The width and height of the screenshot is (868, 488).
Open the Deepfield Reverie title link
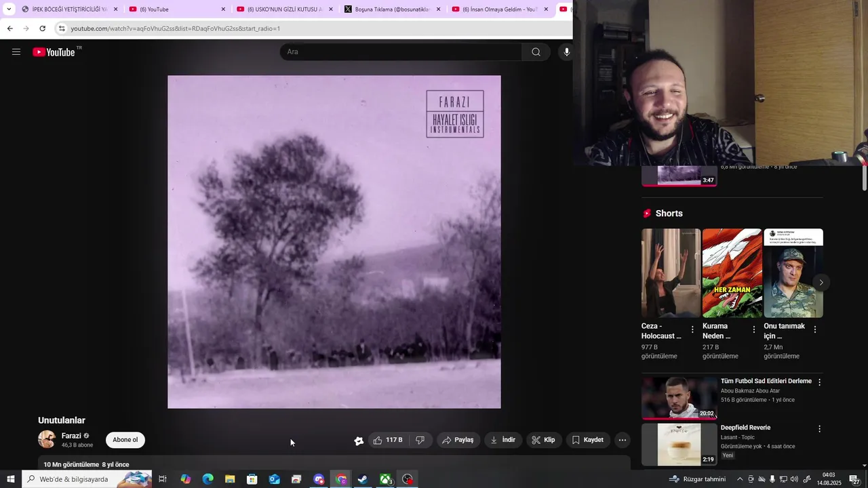[745, 428]
